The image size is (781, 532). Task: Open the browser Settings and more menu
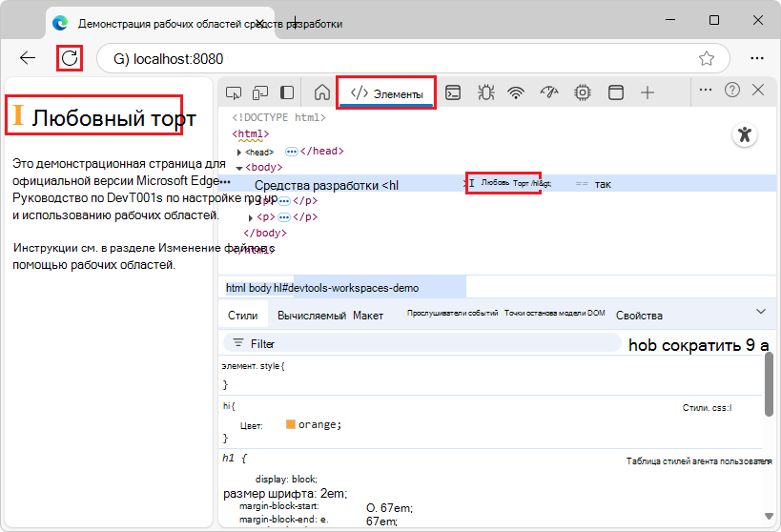coord(756,58)
